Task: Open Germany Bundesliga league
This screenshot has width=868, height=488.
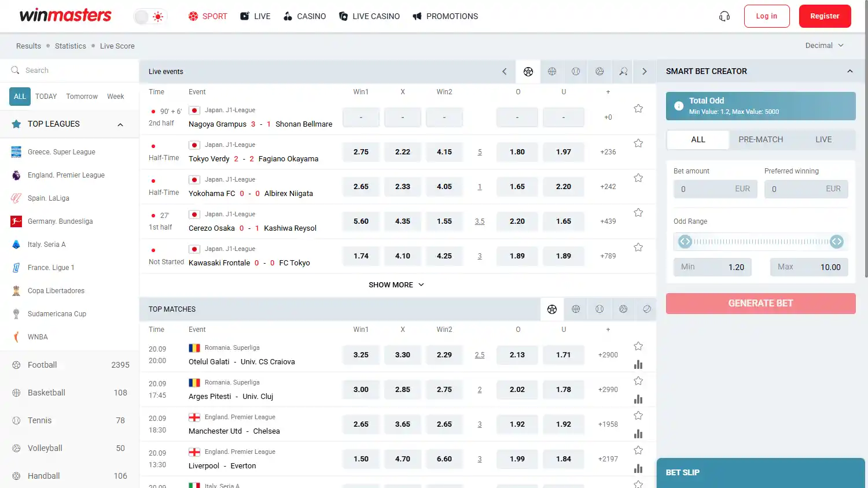Action: 69,221
